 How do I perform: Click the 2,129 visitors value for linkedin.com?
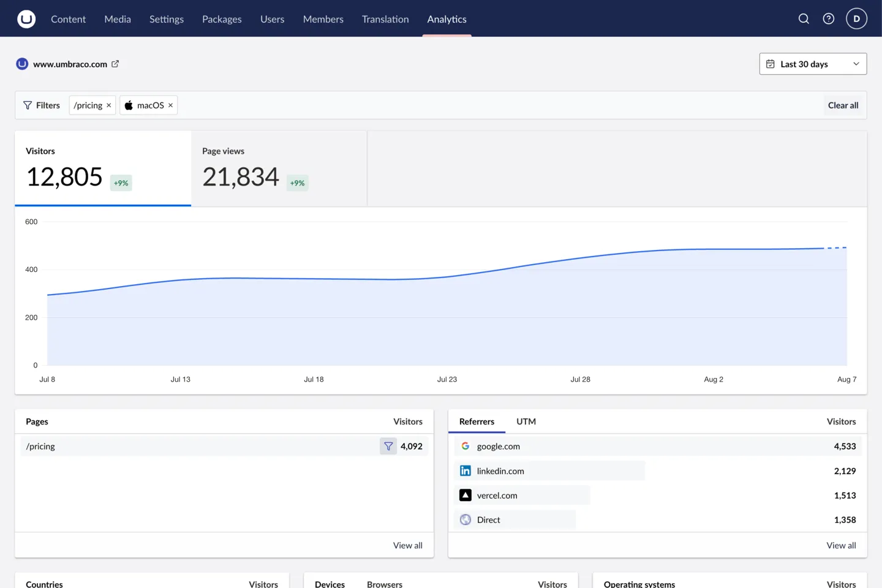pyautogui.click(x=845, y=471)
